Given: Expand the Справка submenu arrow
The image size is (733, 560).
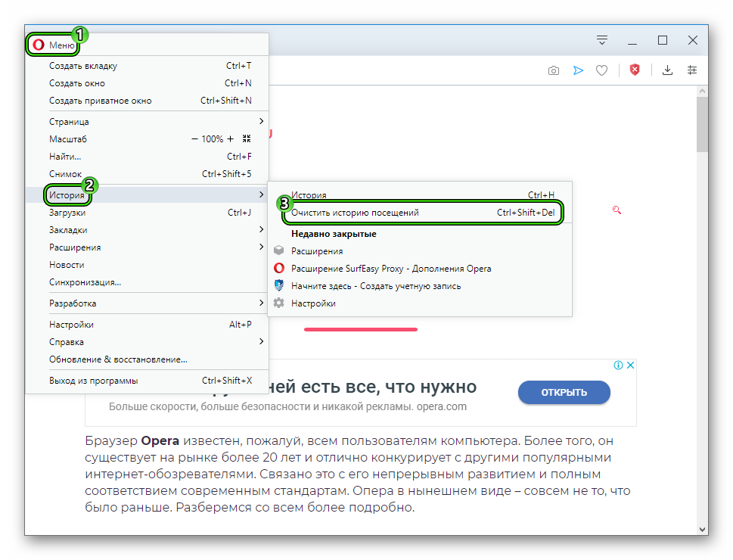Looking at the screenshot, I should tap(261, 341).
